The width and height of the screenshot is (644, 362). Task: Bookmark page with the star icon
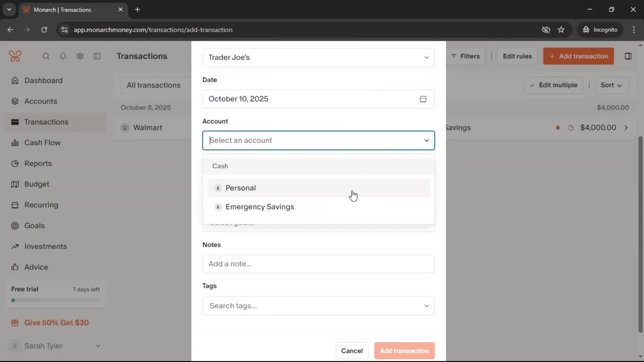point(561,30)
